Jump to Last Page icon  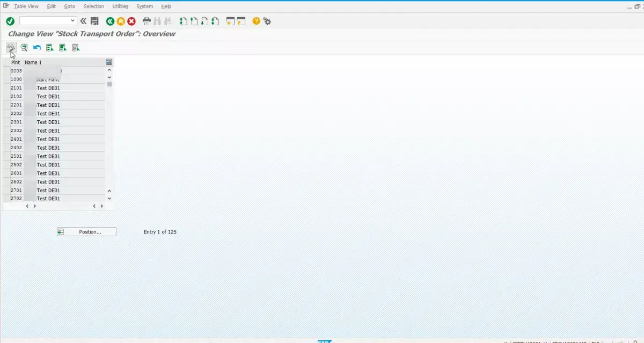(215, 21)
